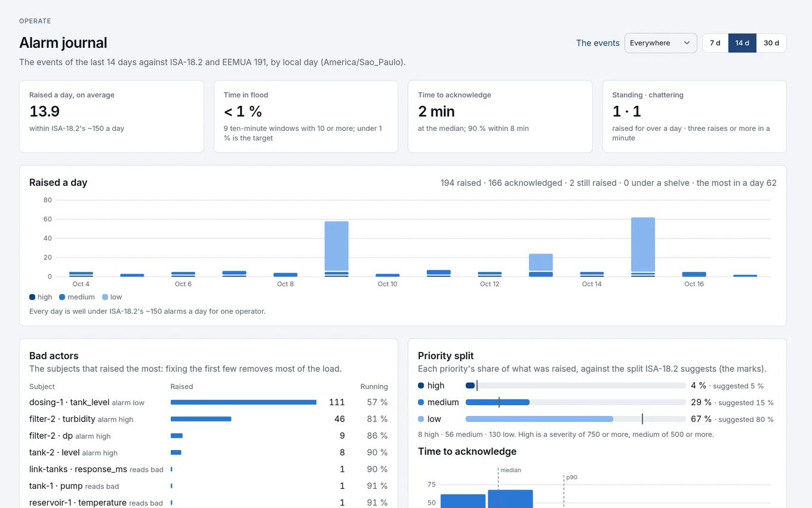812x508 pixels.
Task: Choose the 30 d time range
Action: click(x=771, y=43)
